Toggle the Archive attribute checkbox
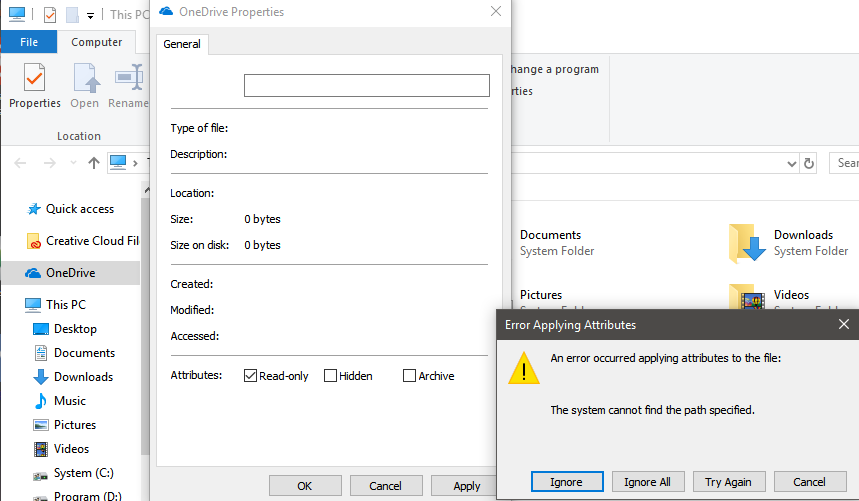This screenshot has height=501, width=859. pos(409,376)
